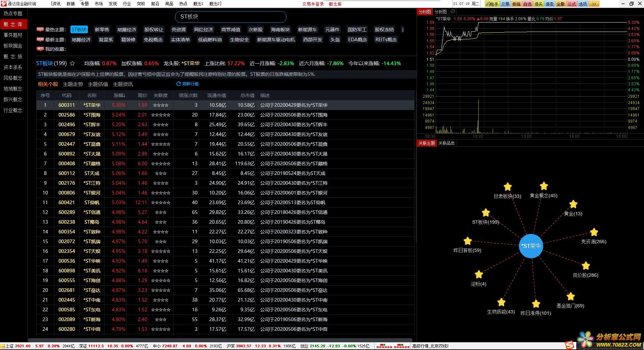This screenshot has width=644, height=350.
Task: Open the 选项 toolbar button
Action: pyautogui.click(x=583, y=4)
